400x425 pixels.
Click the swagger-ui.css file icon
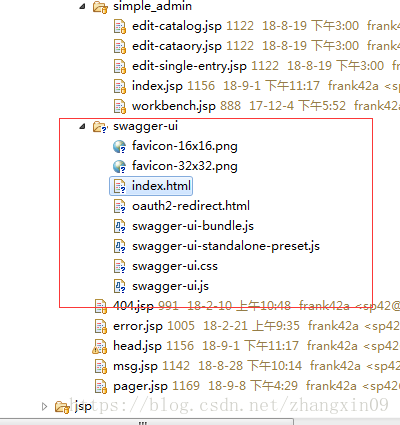[x=120, y=266]
